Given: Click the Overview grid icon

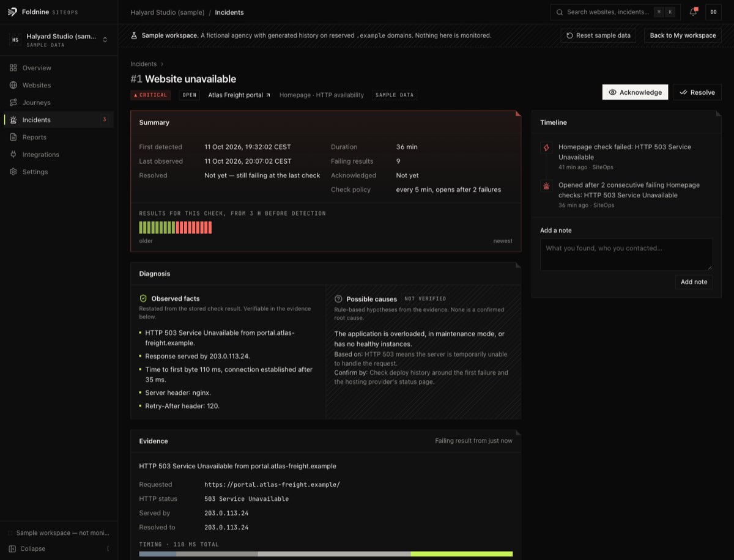Looking at the screenshot, I should pyautogui.click(x=13, y=68).
